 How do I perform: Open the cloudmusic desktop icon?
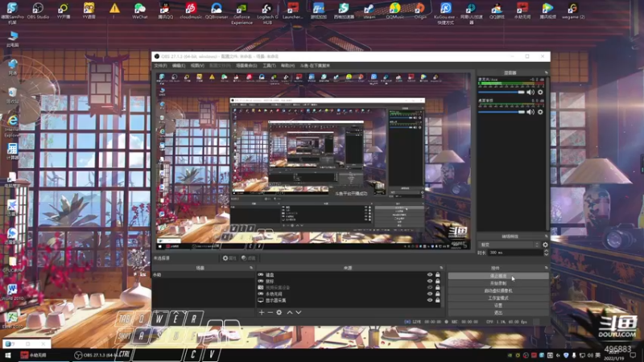pyautogui.click(x=191, y=10)
